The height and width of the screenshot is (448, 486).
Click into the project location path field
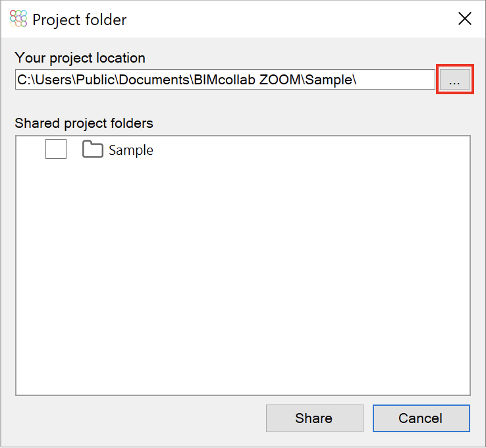point(225,80)
